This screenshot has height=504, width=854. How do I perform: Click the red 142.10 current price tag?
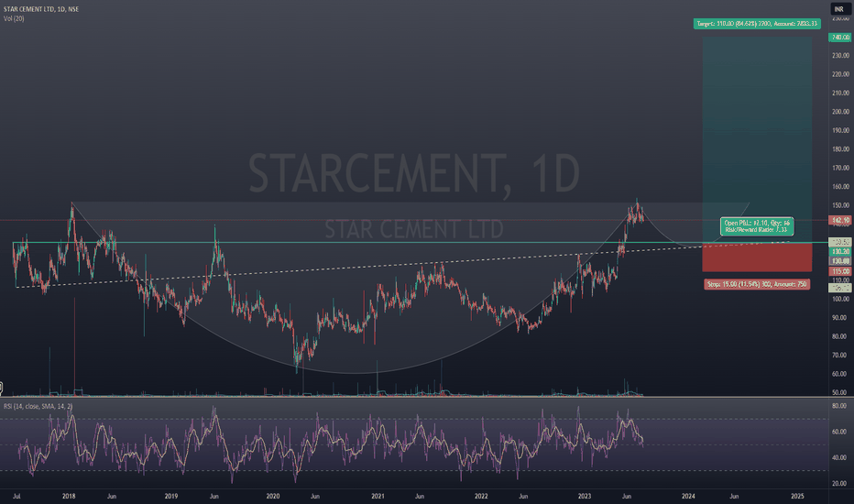point(840,220)
